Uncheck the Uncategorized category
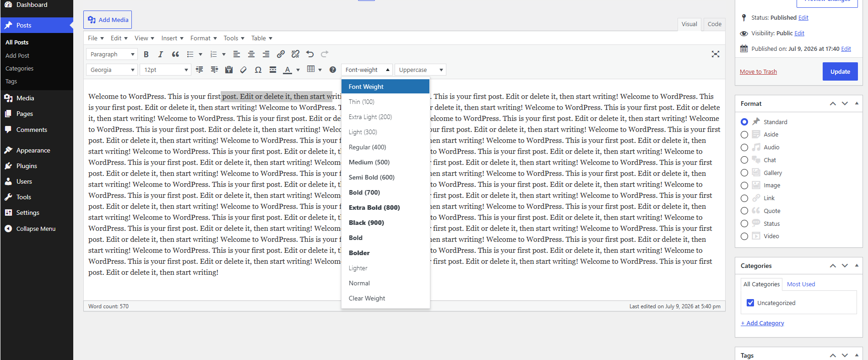Viewport: 868px width, 360px height. (750, 303)
